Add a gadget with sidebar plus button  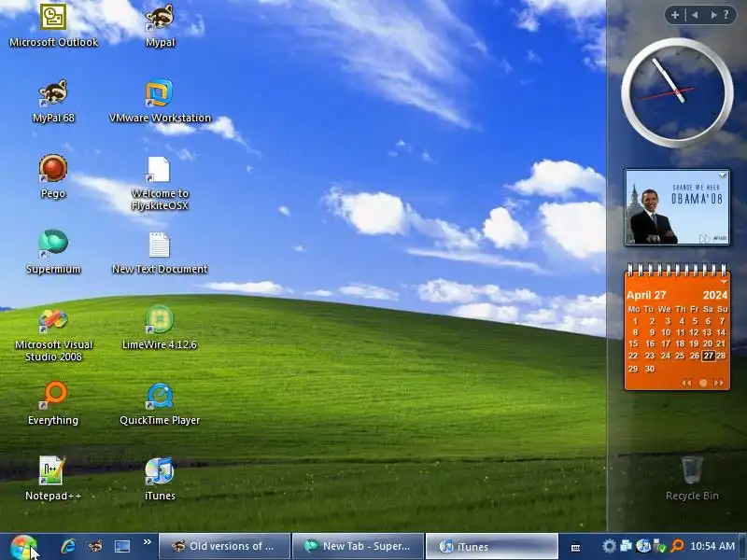(674, 15)
